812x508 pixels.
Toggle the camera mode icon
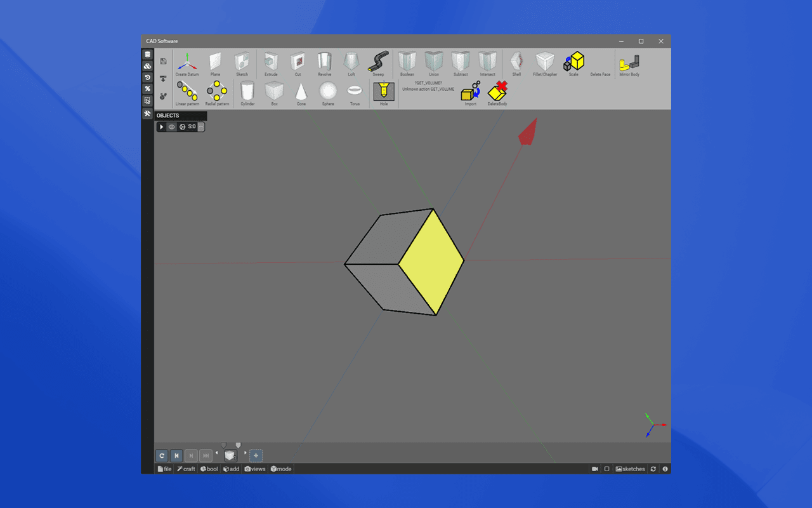click(x=595, y=469)
